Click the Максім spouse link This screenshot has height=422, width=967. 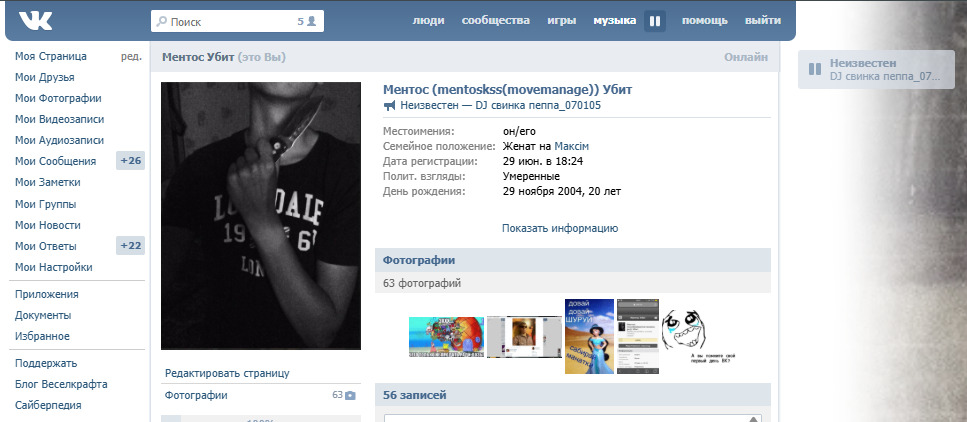point(572,146)
